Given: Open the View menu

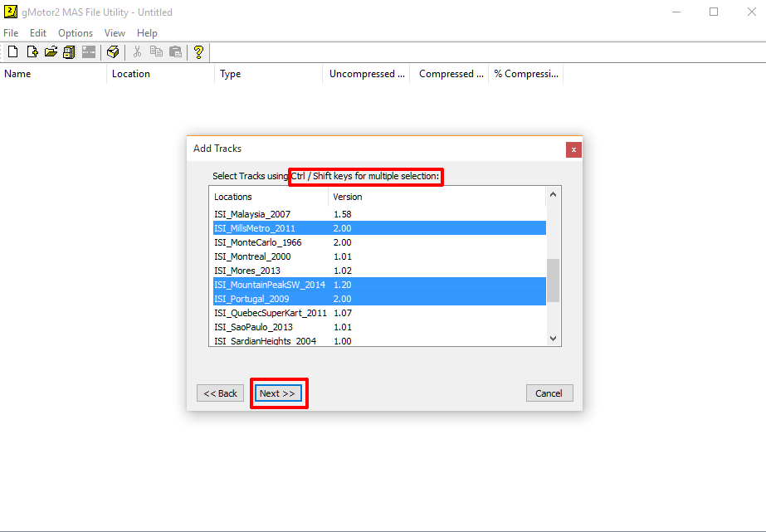Looking at the screenshot, I should point(115,32).
